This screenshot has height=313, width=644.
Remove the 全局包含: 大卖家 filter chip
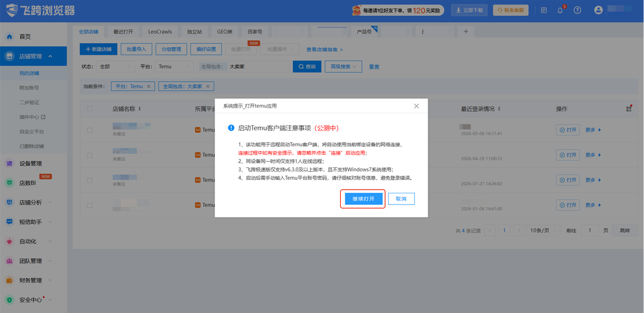(208, 86)
